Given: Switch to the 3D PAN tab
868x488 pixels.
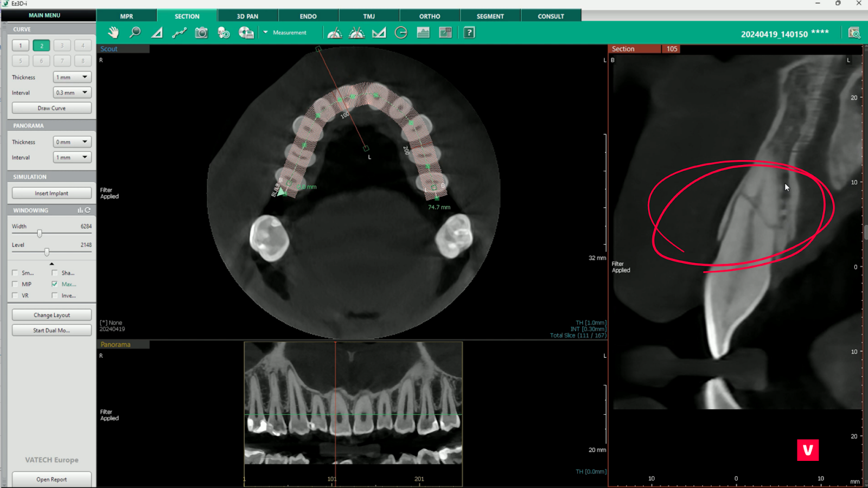Looking at the screenshot, I should tap(247, 16).
